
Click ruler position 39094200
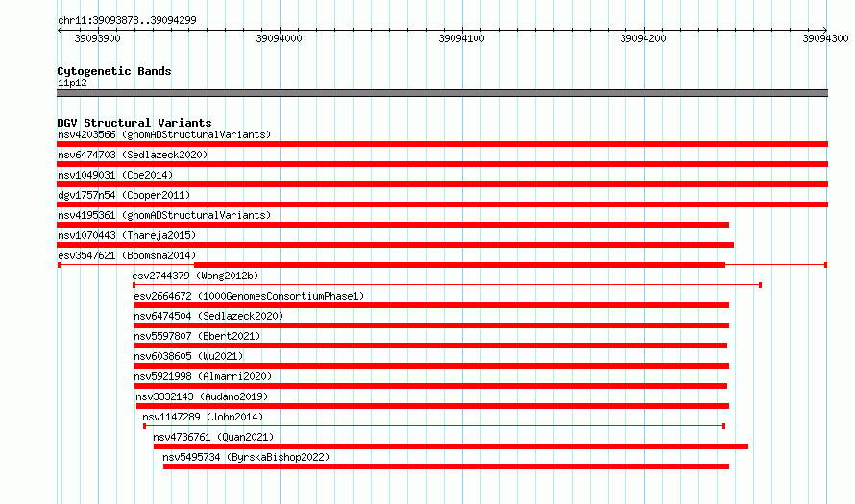[643, 38]
